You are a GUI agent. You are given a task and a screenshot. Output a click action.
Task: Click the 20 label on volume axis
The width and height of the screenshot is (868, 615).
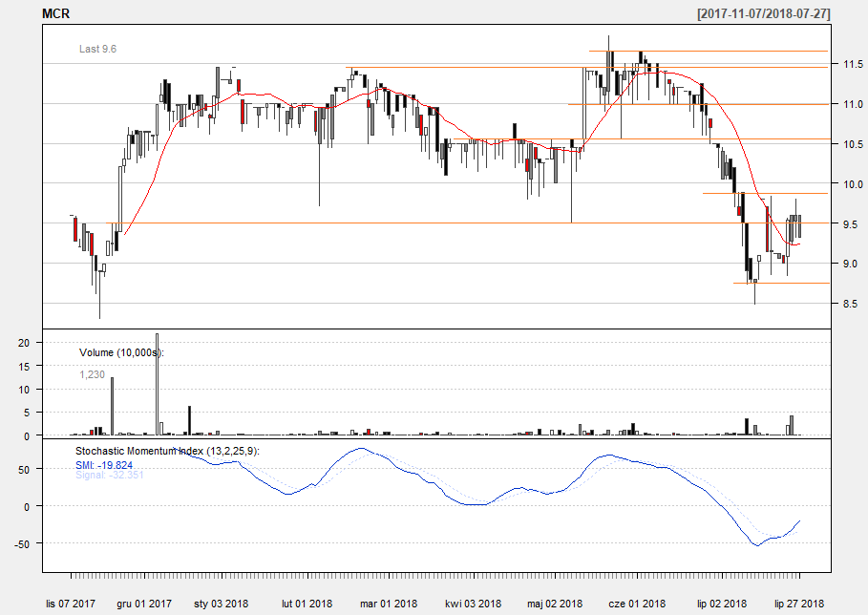pyautogui.click(x=23, y=343)
